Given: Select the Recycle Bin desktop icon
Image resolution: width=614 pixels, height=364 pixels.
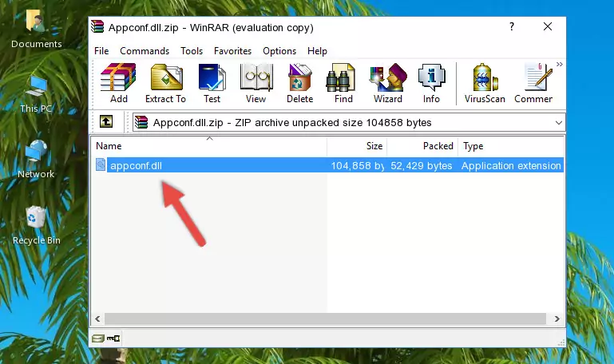Looking at the screenshot, I should click(37, 225).
